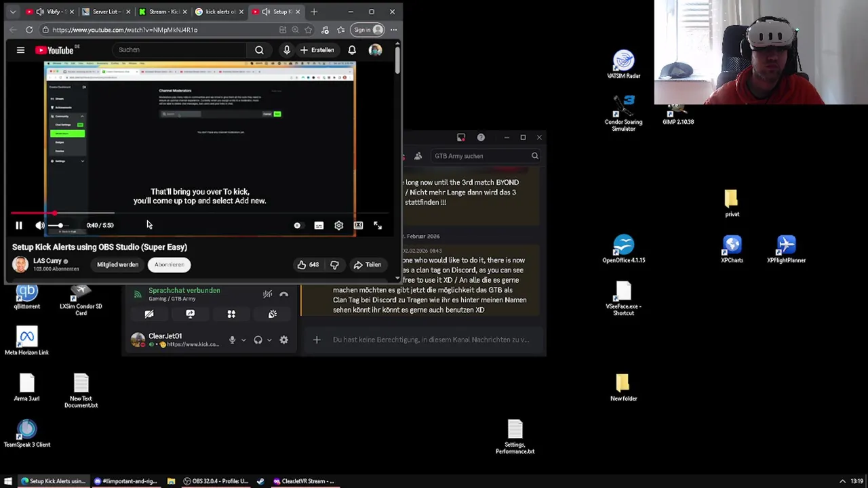
Task: Turn on camera in Discord voice panel
Action: [x=149, y=314]
